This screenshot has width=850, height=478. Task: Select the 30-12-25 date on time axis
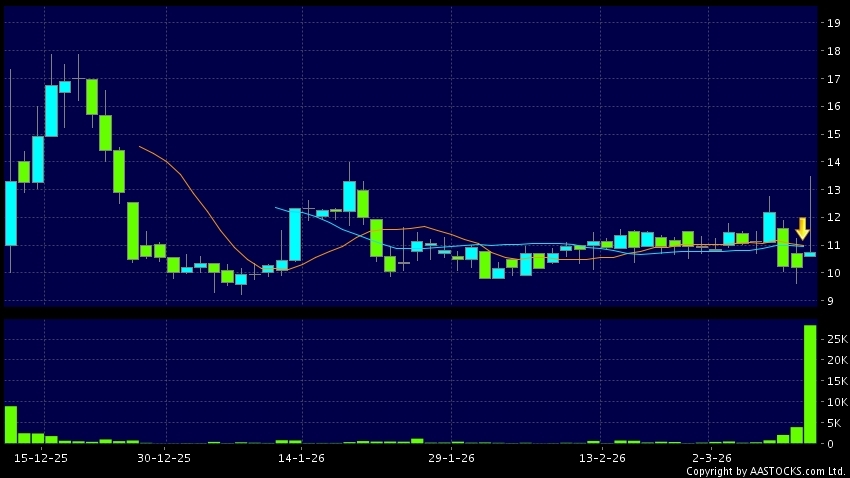point(163,457)
